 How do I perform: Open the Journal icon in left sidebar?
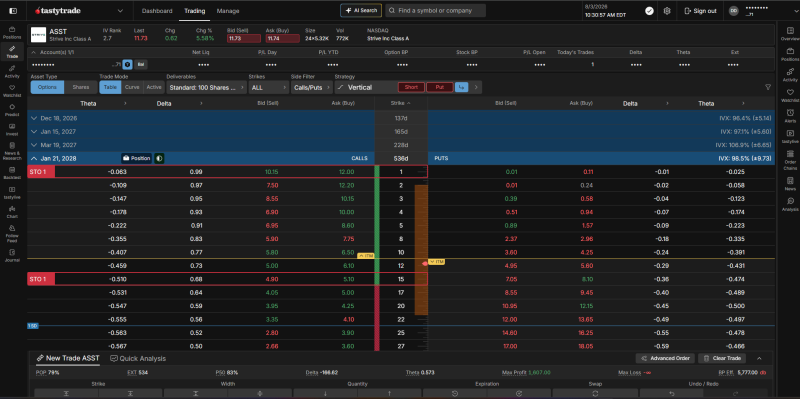pyautogui.click(x=12, y=255)
